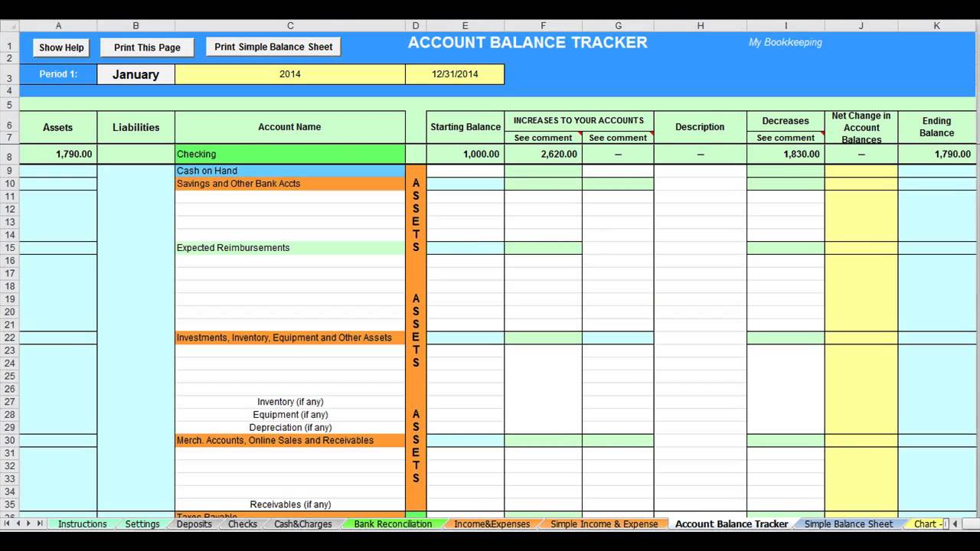Select column A header

pyautogui.click(x=58, y=26)
